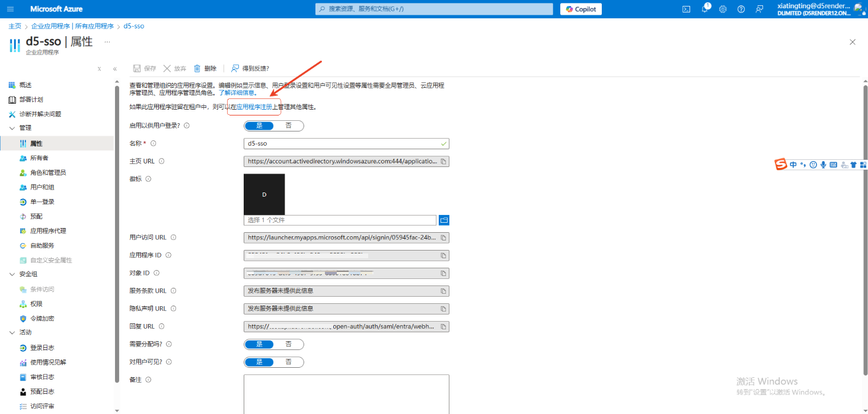Click the 删除 delete toolbar button

click(205, 68)
